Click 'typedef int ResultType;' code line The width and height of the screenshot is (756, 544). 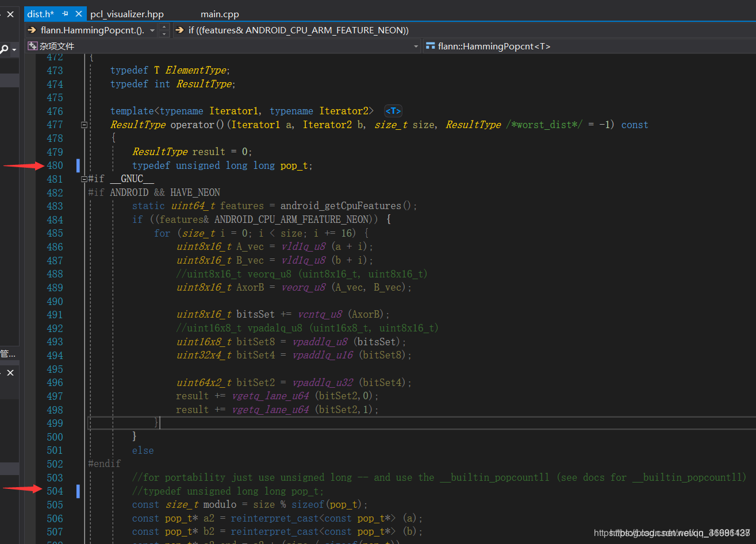[x=173, y=84]
